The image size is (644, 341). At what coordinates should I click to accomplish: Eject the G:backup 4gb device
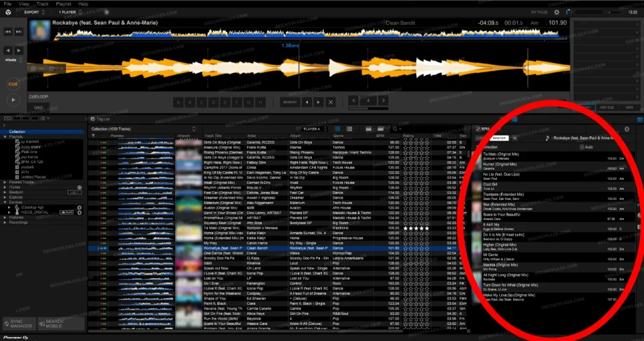[79, 207]
